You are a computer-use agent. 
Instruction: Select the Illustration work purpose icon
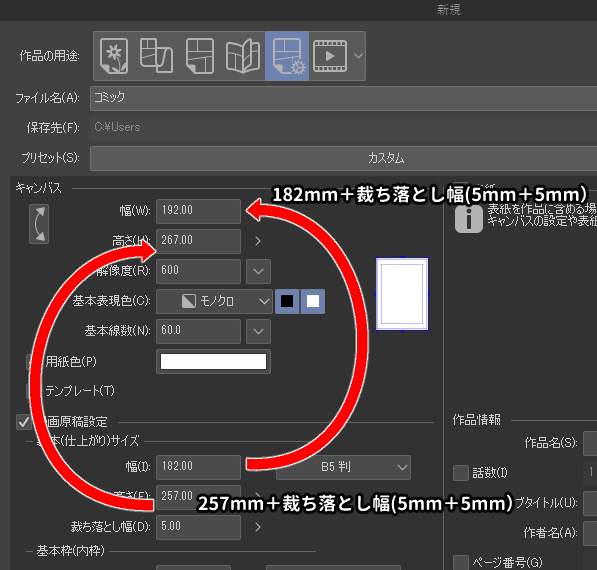pyautogui.click(x=114, y=56)
